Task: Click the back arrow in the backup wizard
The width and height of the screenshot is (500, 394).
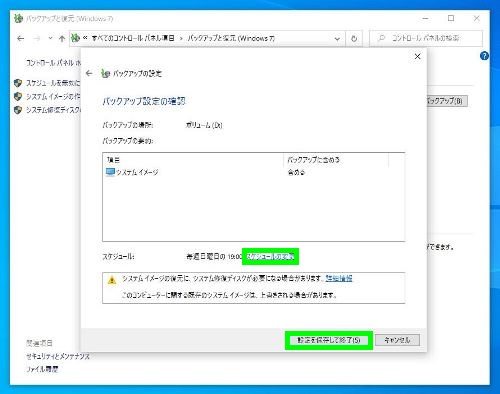Action: [x=89, y=73]
